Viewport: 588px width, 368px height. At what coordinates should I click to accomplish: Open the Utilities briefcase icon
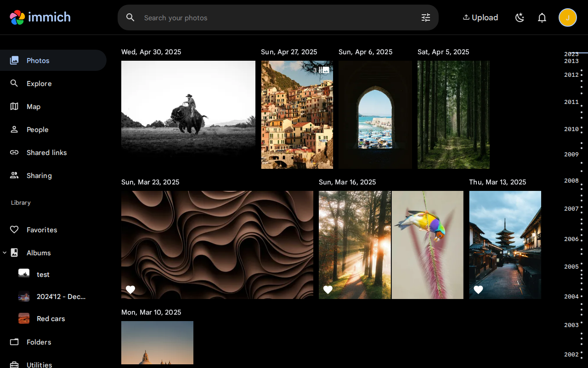tap(14, 364)
